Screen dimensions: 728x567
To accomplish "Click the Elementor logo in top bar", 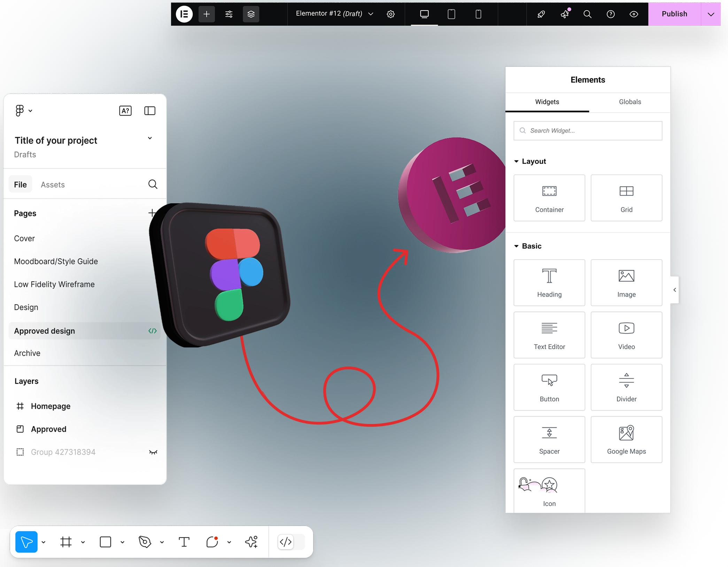I will coord(184,14).
